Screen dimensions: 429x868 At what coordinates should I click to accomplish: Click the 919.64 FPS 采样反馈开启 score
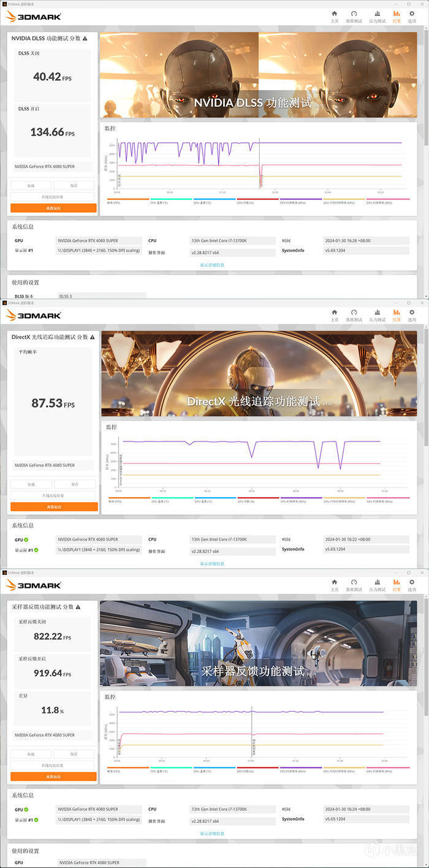[x=53, y=672]
